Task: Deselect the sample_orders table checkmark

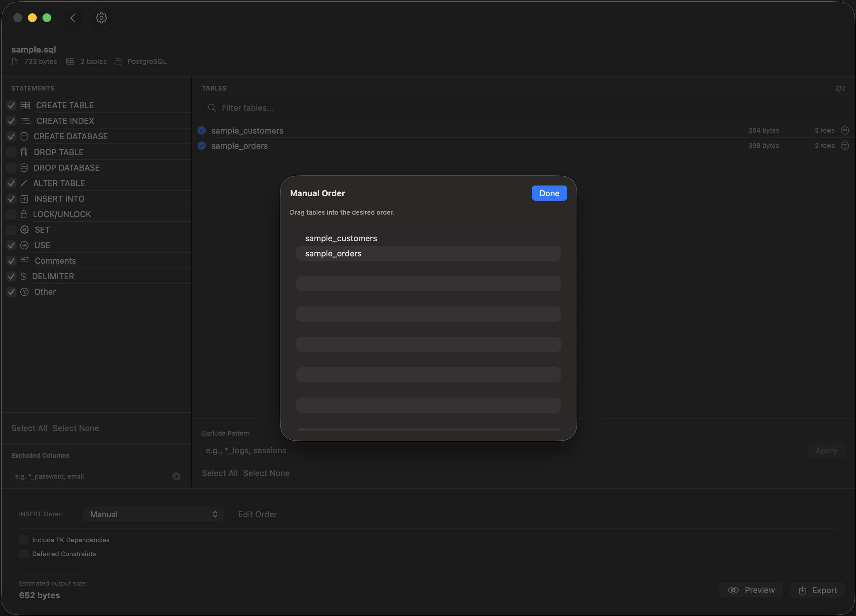Action: (202, 146)
